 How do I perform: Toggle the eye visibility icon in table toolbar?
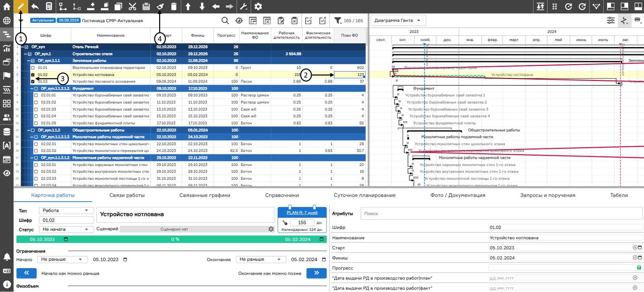(x=239, y=21)
